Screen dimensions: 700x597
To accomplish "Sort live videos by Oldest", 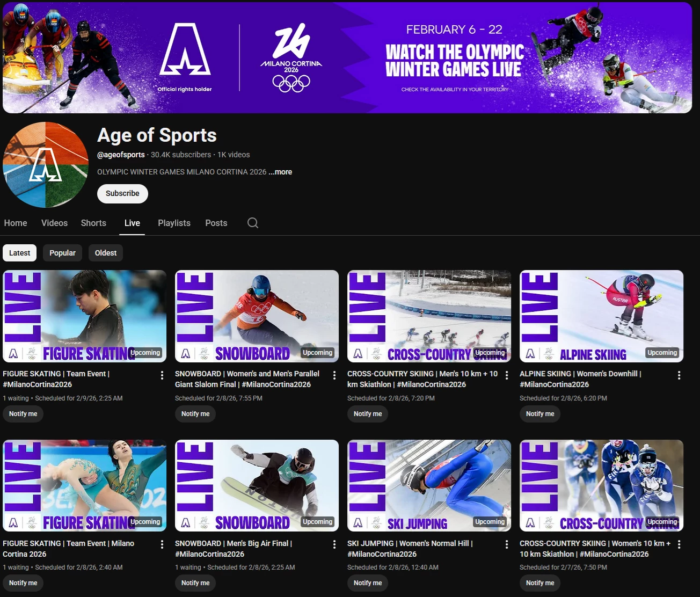I will tap(106, 253).
